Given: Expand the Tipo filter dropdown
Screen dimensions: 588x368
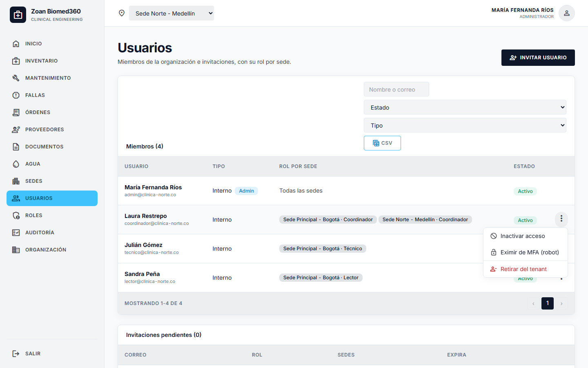Looking at the screenshot, I should 465,125.
